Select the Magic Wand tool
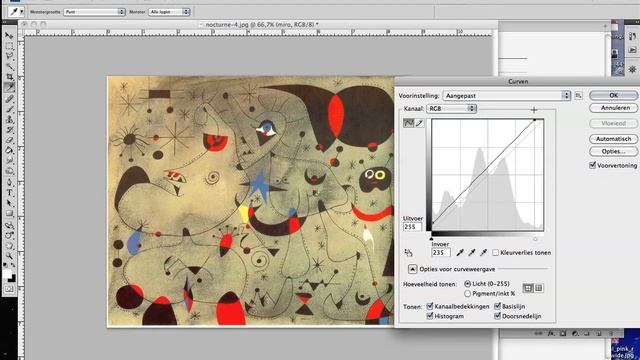 point(9,67)
